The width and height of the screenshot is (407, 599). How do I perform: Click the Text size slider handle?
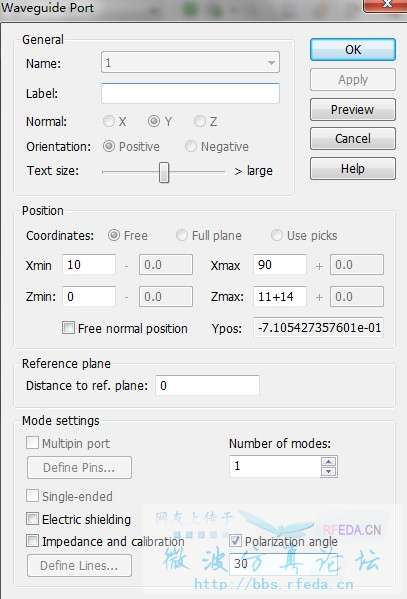(x=164, y=172)
